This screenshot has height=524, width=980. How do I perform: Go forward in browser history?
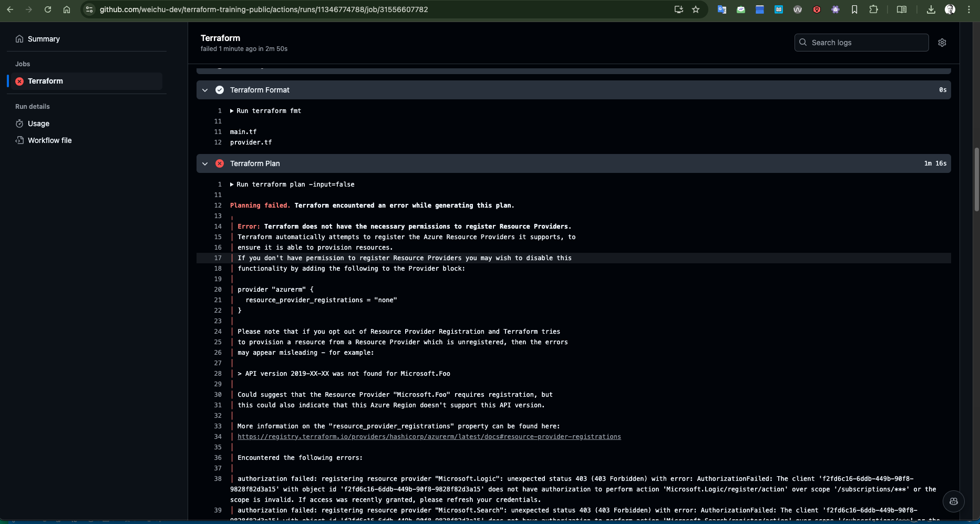(29, 9)
